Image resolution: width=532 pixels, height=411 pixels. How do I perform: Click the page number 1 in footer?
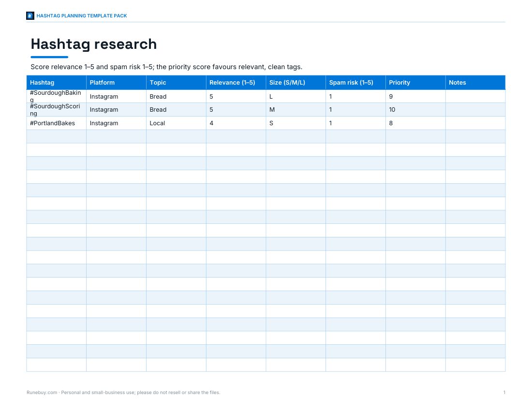pyautogui.click(x=504, y=392)
